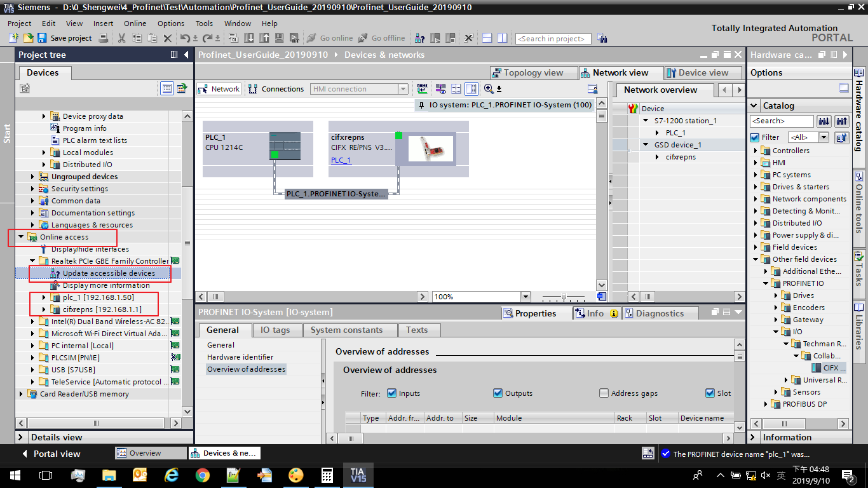Enable the Address gaps checkbox

[x=604, y=393]
